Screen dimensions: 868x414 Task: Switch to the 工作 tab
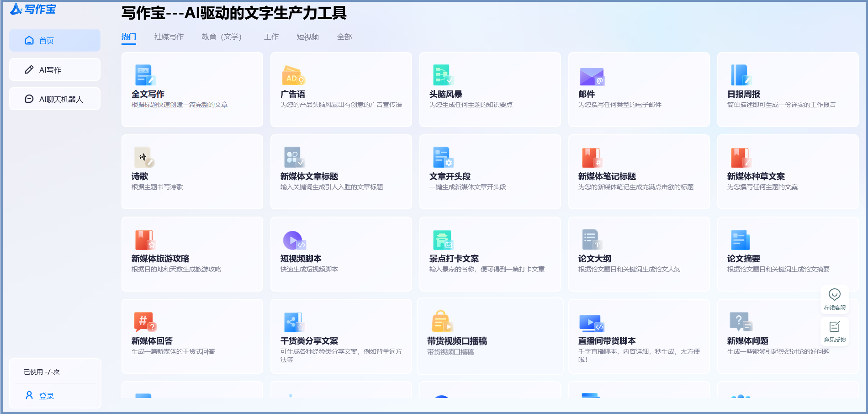point(271,37)
